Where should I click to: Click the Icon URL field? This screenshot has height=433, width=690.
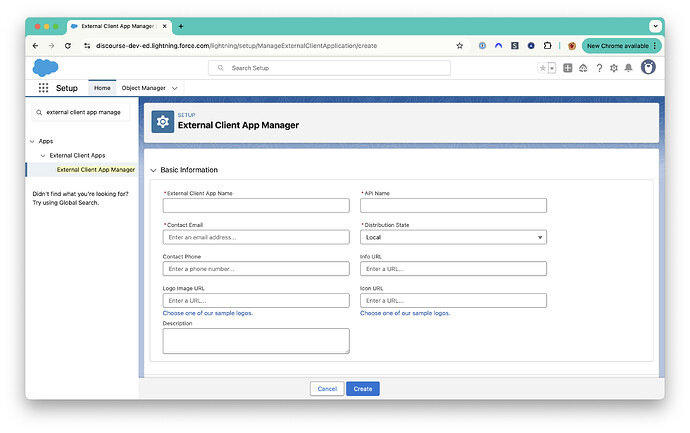click(x=453, y=301)
